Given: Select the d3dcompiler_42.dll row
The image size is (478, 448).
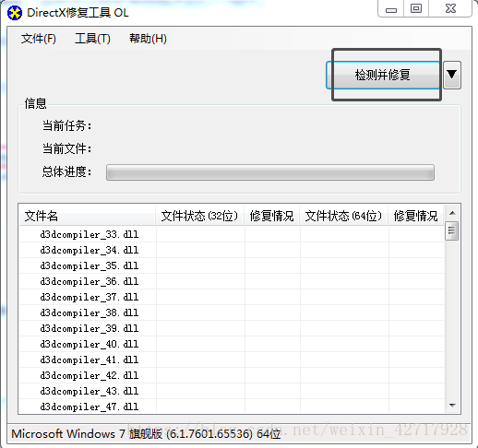Looking at the screenshot, I should pyautogui.click(x=232, y=375).
